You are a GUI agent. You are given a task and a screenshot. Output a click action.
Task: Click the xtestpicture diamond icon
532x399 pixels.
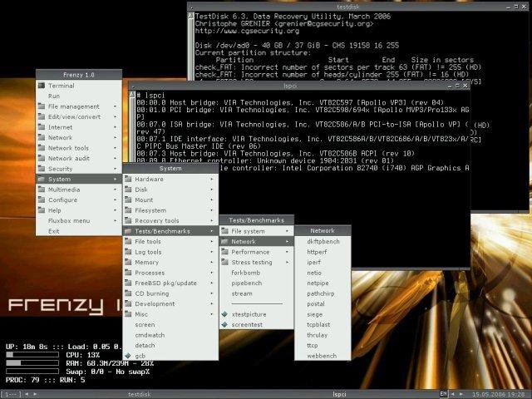pos(224,313)
